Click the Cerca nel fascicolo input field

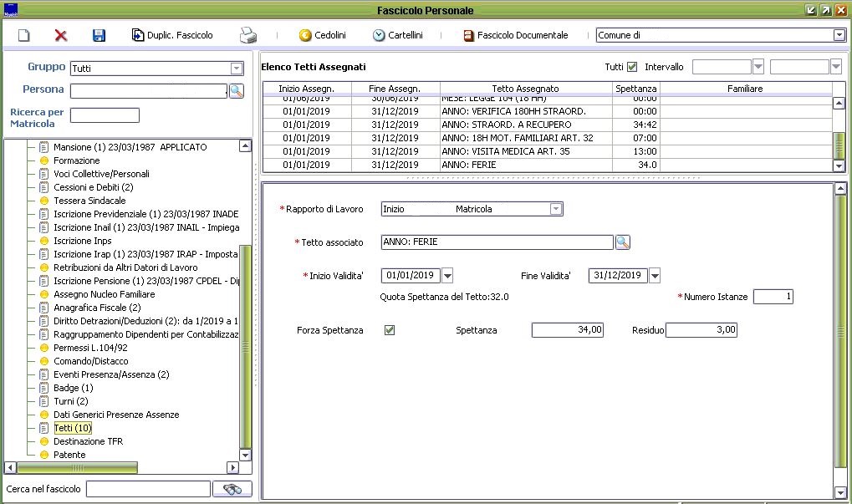[x=146, y=489]
